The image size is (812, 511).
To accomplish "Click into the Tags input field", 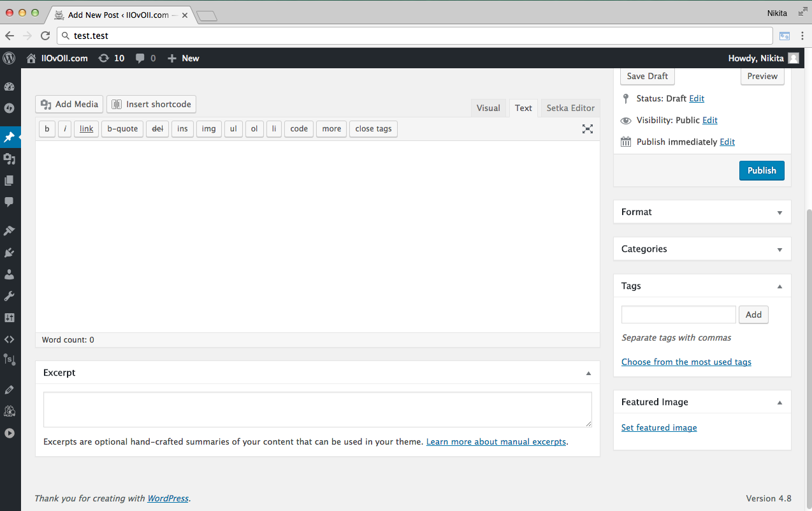I will coord(678,315).
